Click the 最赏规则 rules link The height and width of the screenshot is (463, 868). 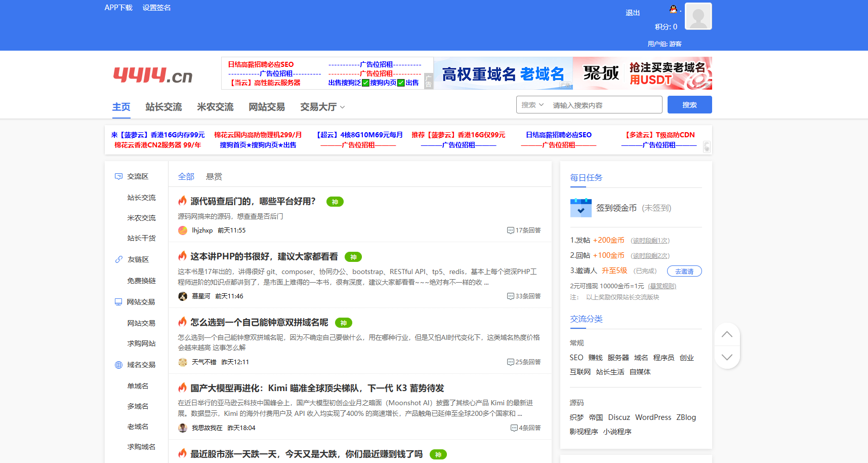click(662, 286)
